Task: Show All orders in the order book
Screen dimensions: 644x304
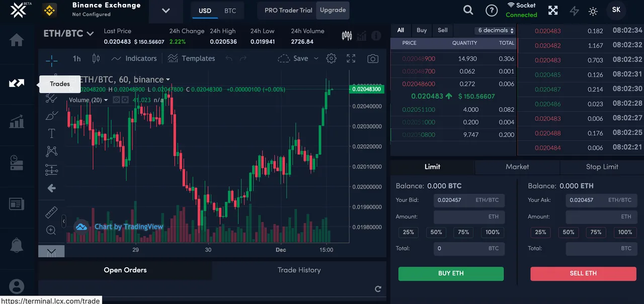Action: 400,30
